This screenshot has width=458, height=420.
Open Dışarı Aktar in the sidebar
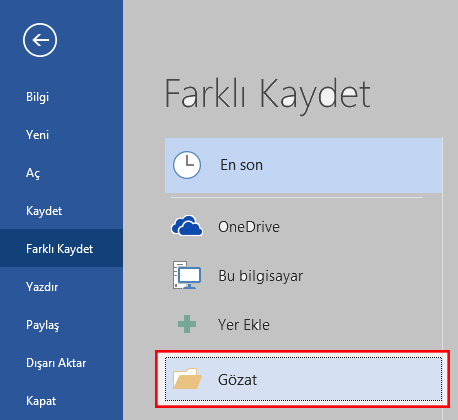click(x=56, y=363)
